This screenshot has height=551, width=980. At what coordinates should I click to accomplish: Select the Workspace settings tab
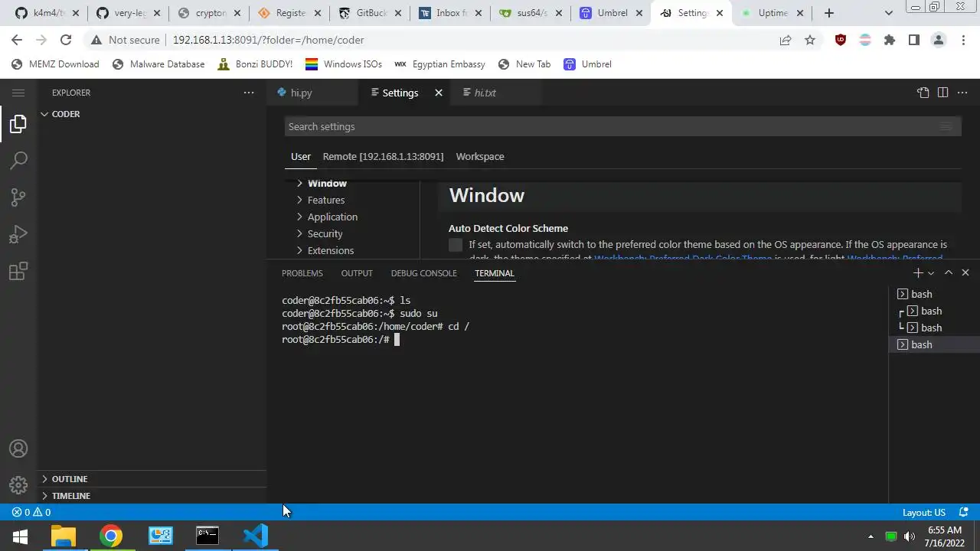[480, 156]
